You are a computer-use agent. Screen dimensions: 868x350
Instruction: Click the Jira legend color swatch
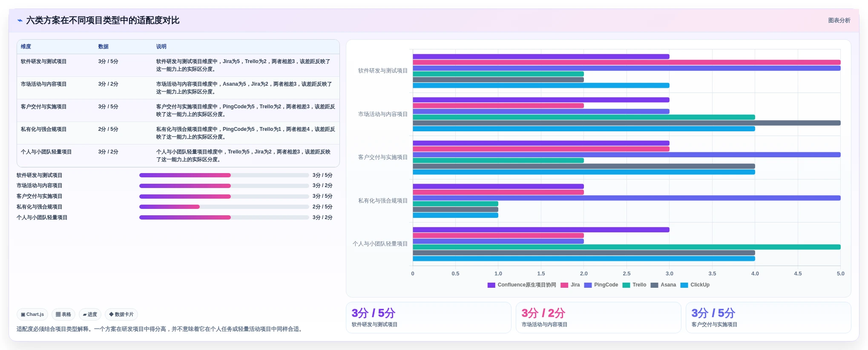click(564, 285)
